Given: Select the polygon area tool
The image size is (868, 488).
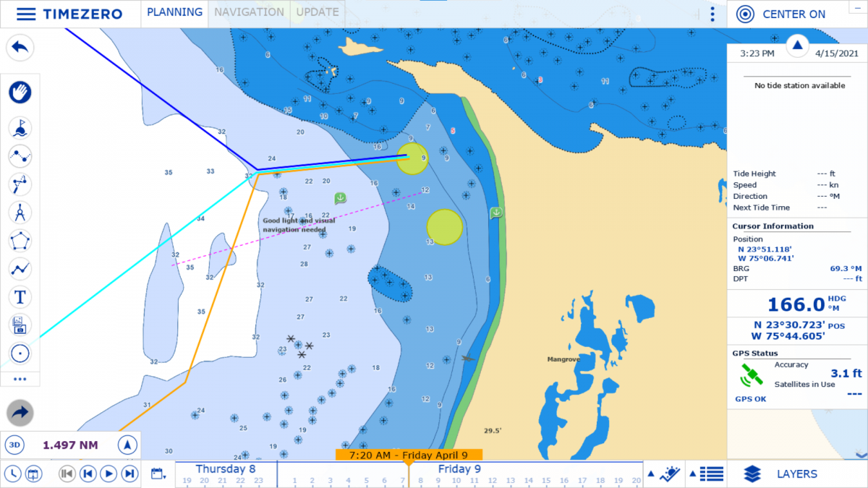Looking at the screenshot, I should 20,240.
